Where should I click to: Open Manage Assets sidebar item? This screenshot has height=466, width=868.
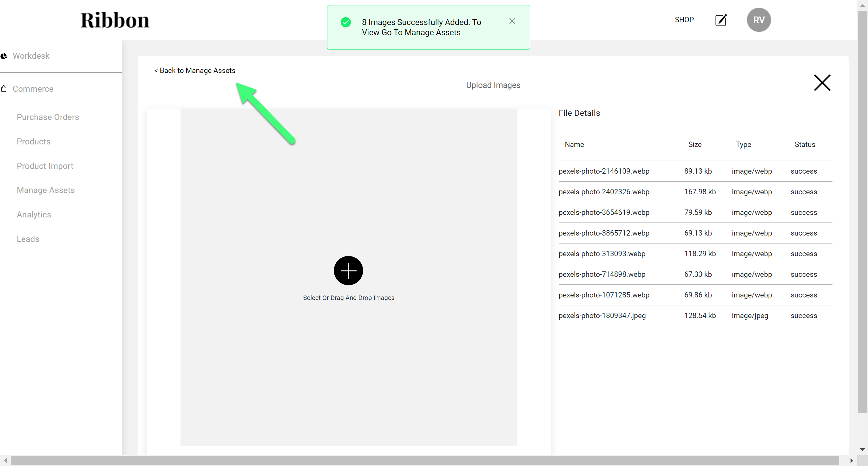[45, 190]
